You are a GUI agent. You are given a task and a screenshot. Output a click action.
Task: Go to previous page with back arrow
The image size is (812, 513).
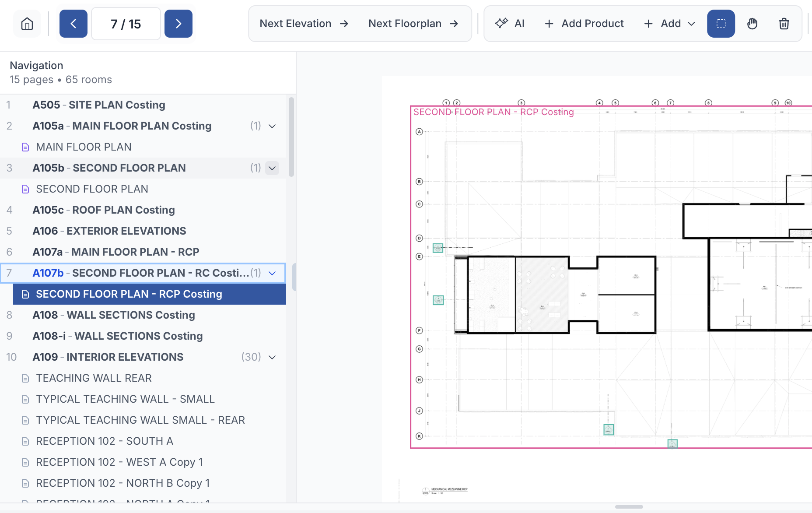coord(73,24)
